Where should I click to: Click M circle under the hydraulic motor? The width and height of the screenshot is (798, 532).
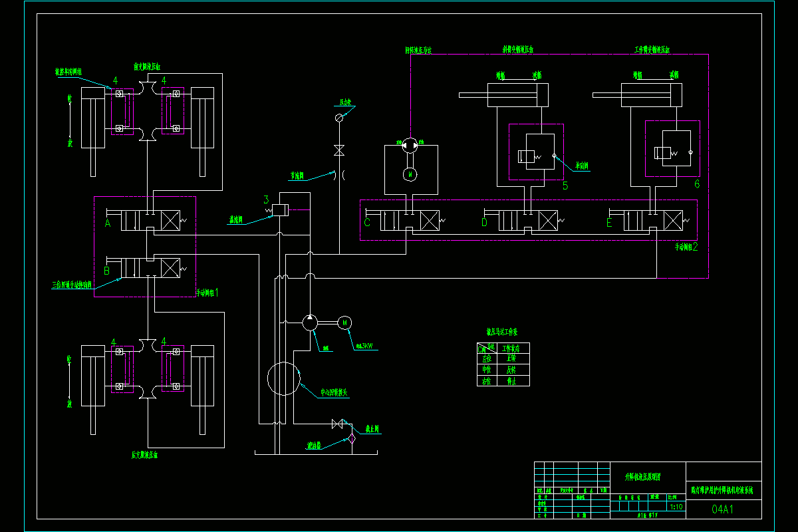point(410,174)
